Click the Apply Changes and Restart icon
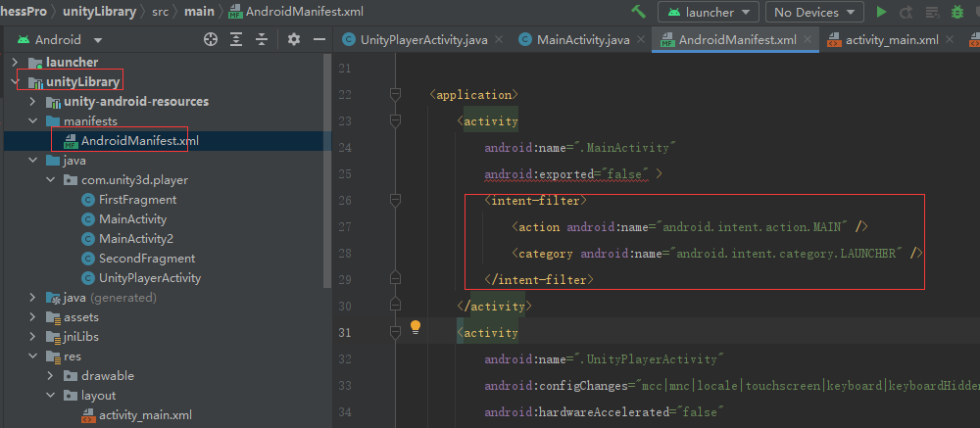 (x=906, y=12)
